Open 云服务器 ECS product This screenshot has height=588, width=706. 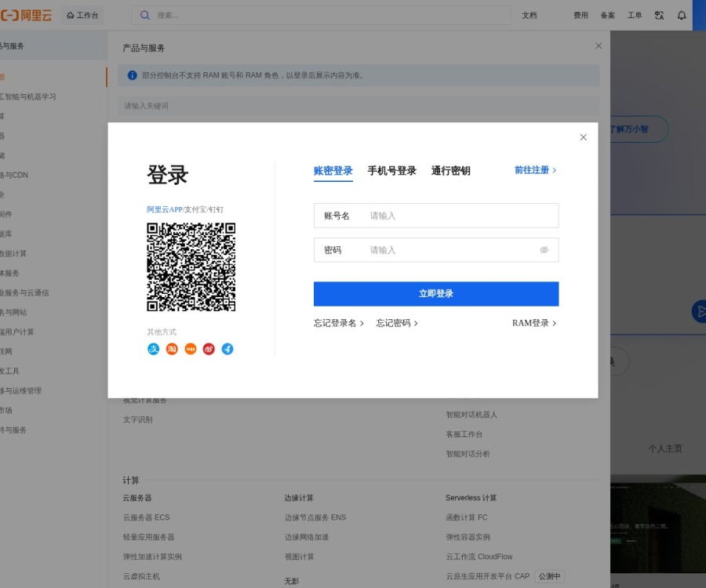(x=147, y=517)
